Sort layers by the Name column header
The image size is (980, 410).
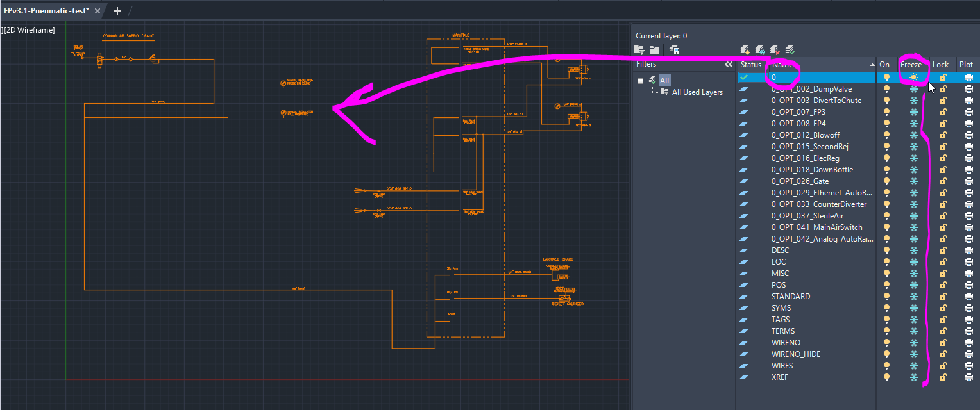pyautogui.click(x=783, y=64)
